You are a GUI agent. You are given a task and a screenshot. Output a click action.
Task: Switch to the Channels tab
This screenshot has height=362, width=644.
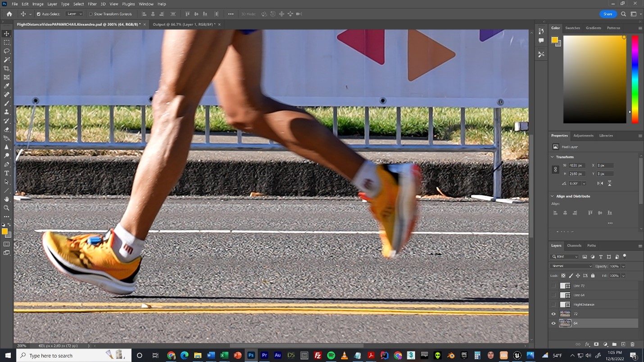pyautogui.click(x=574, y=245)
